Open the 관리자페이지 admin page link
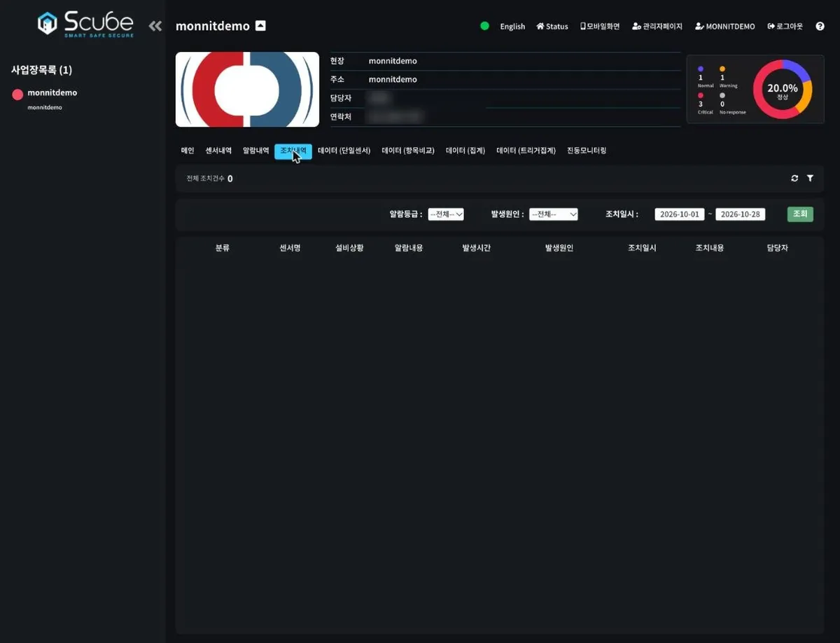Viewport: 840px width, 643px height. (x=657, y=27)
